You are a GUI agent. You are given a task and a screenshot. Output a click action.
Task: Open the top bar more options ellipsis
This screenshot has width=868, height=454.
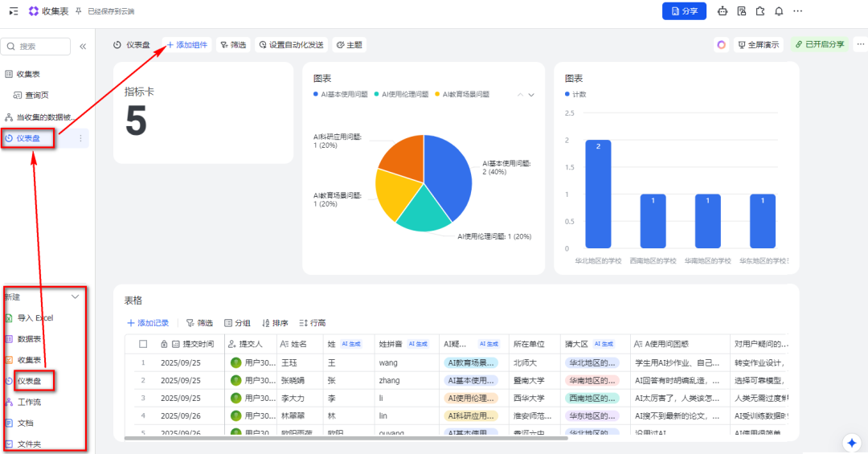(798, 11)
